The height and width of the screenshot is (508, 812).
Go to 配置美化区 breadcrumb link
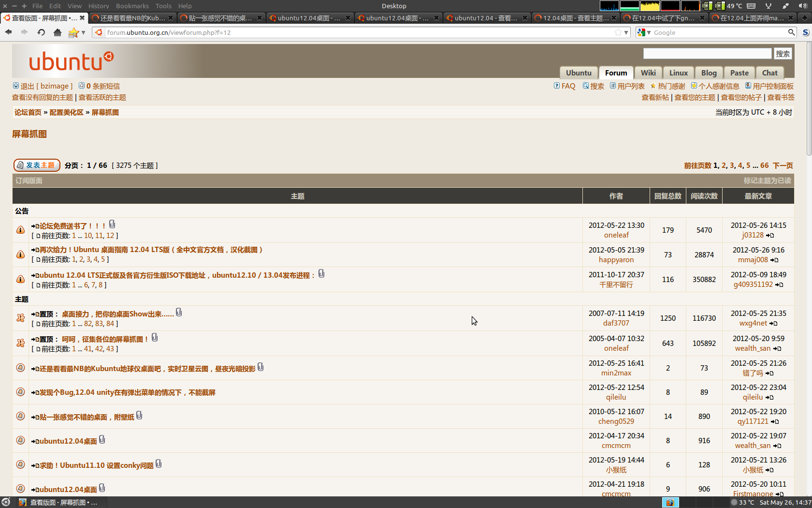(66, 112)
